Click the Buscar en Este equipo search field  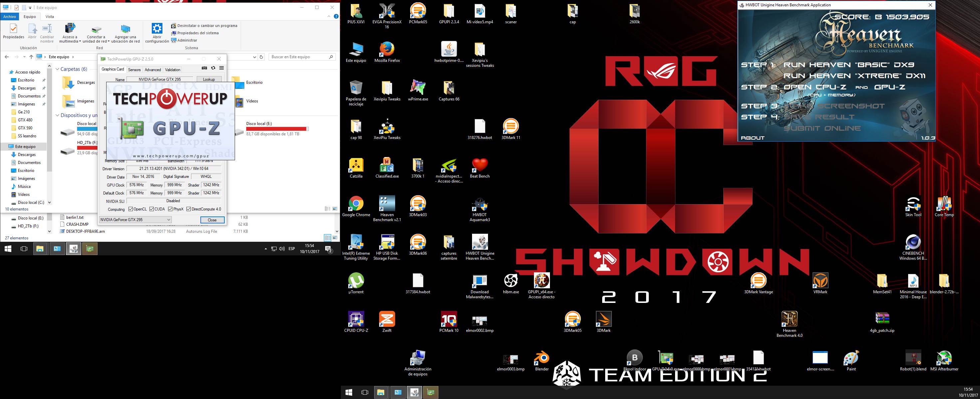pos(302,57)
